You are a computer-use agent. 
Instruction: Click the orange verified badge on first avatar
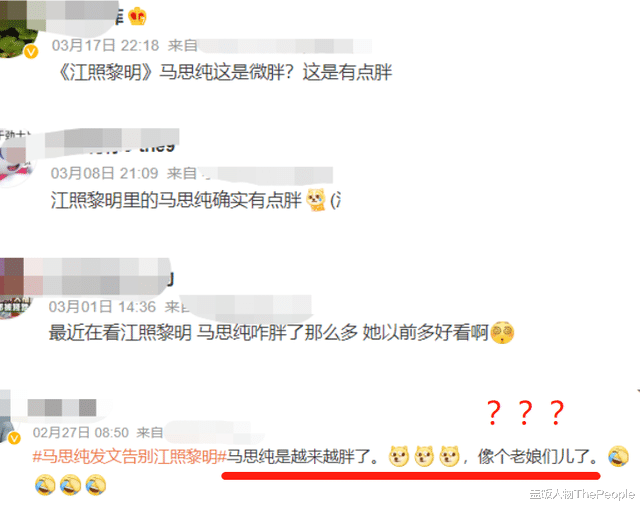(31, 52)
